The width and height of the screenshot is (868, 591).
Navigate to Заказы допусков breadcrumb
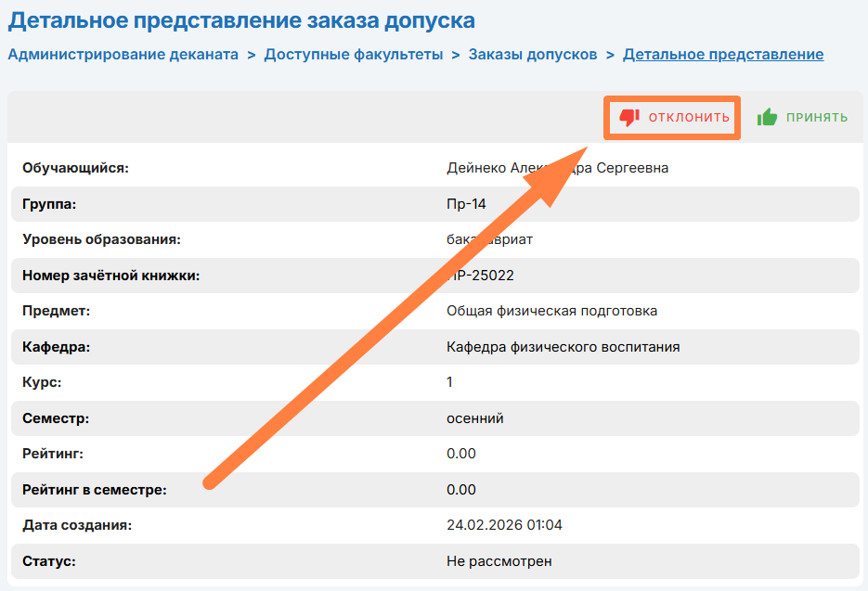(533, 55)
